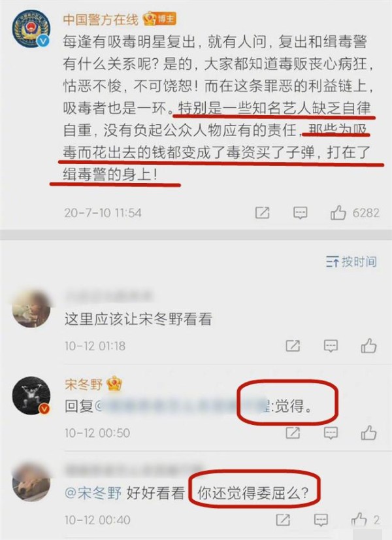Tap the @宋冬野 mention in the last comment
The height and width of the screenshot is (540, 392).
coord(93,493)
